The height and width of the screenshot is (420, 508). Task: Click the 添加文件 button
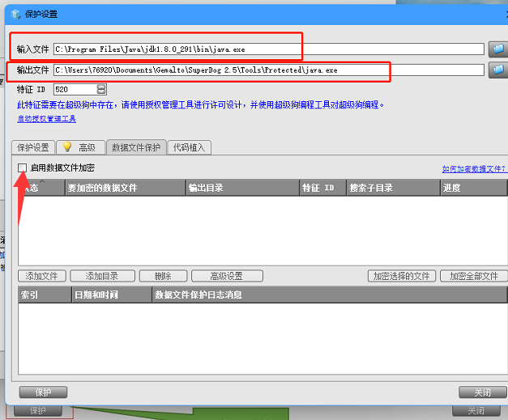[42, 276]
